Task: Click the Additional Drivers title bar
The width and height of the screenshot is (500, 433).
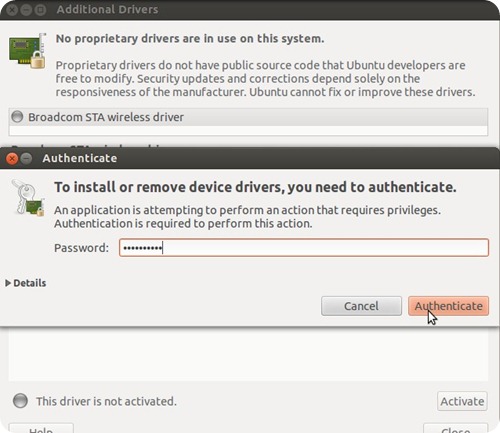Action: point(250,10)
